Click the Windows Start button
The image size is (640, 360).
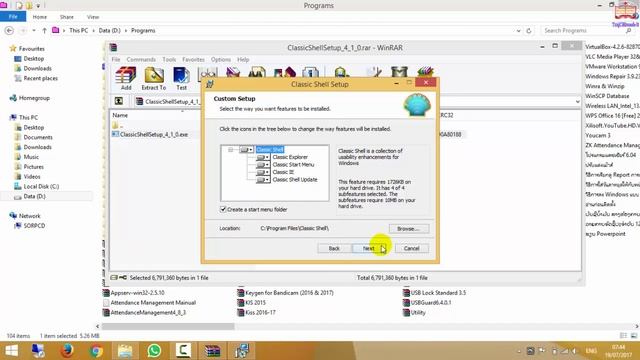tap(11, 351)
